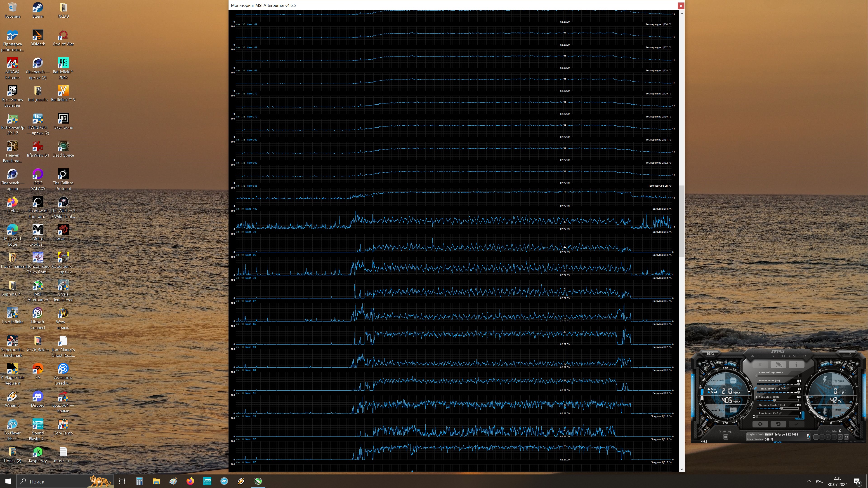This screenshot has width=868, height=488.
Task: Click the save profile floppy icon
Action: (847, 437)
